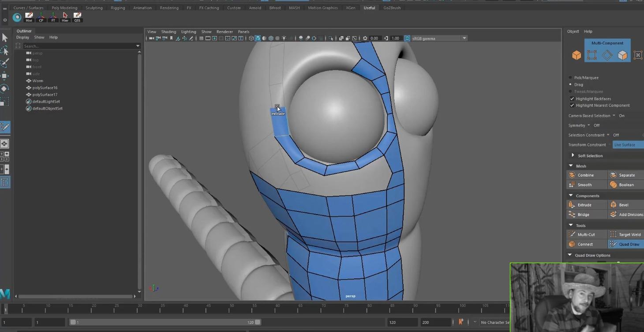This screenshot has height=332, width=644.
Task: Select the Pick/Marquee radio button
Action: tap(569, 77)
